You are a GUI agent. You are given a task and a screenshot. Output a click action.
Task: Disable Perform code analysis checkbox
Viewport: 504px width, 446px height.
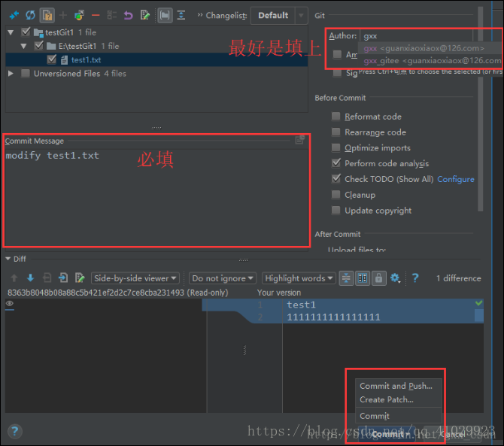(336, 163)
